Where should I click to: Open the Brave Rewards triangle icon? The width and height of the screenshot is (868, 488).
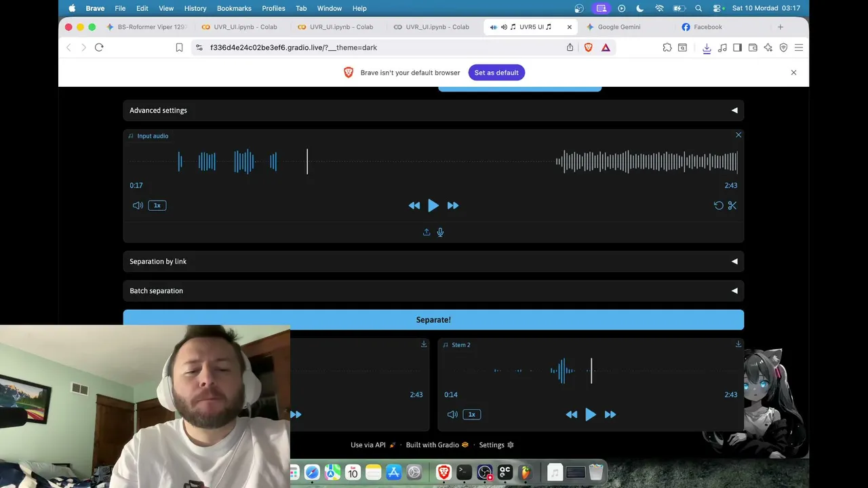coord(606,47)
